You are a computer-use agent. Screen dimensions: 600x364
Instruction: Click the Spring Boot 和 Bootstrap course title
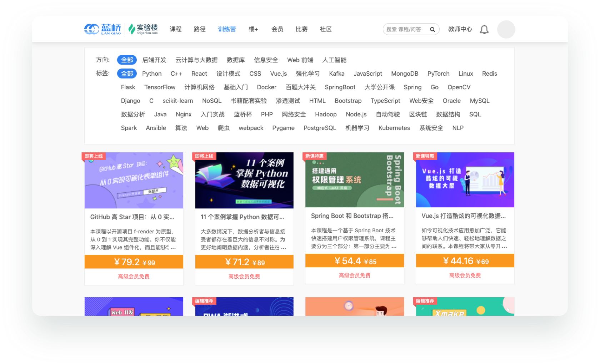tap(352, 216)
